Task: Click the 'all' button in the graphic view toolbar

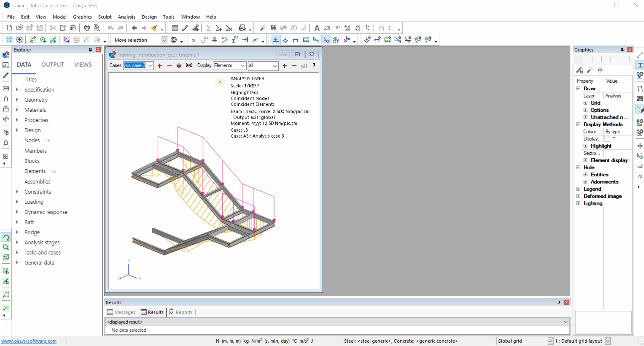Action: pyautogui.click(x=304, y=66)
